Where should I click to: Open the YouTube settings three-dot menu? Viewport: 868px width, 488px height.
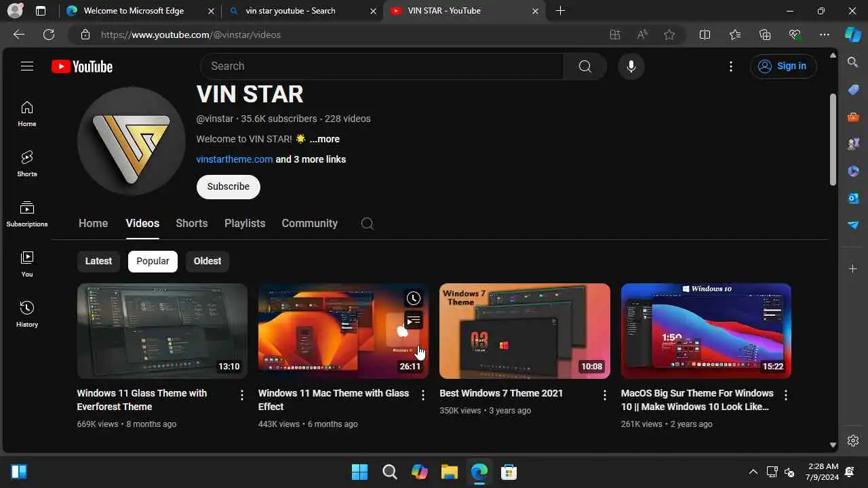tap(731, 66)
